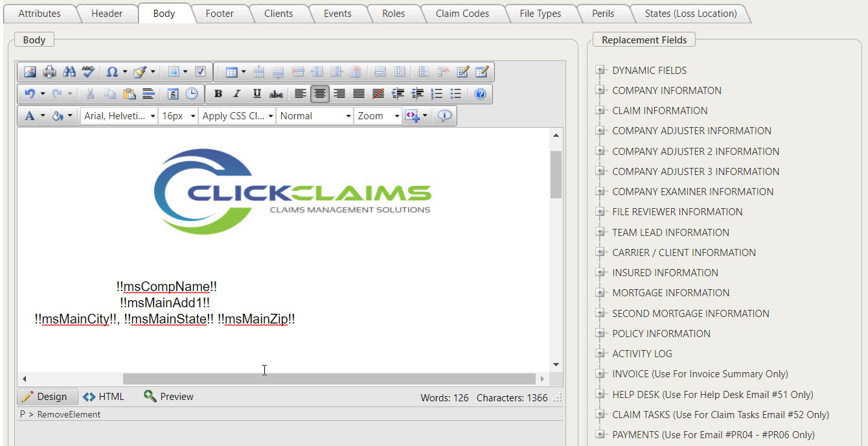
Task: Toggle Strikethrough formatting
Action: (x=276, y=94)
